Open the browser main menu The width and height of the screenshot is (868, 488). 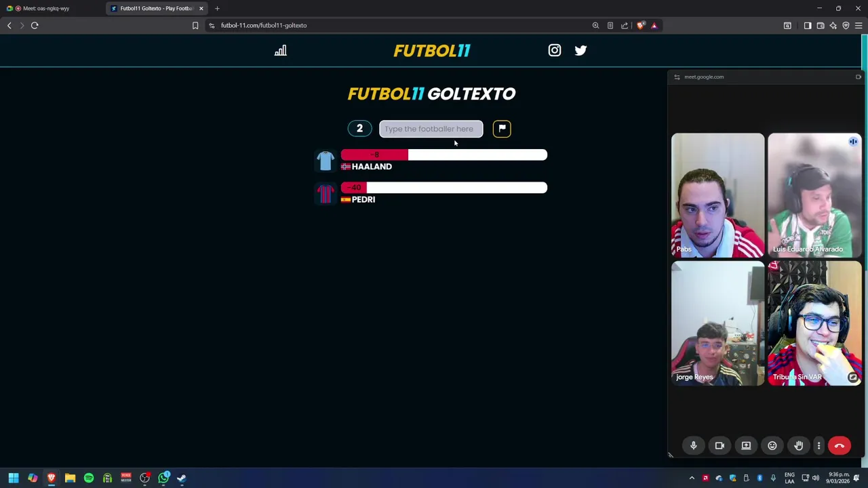coord(859,26)
